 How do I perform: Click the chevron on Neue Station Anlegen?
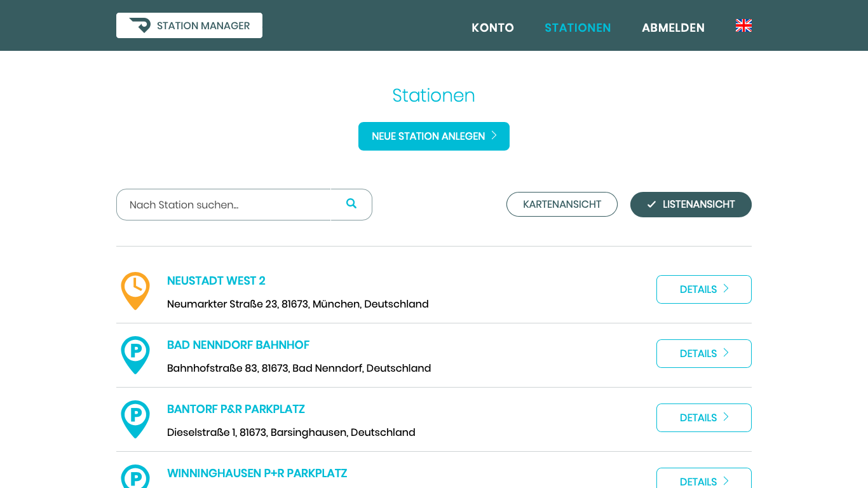click(494, 136)
